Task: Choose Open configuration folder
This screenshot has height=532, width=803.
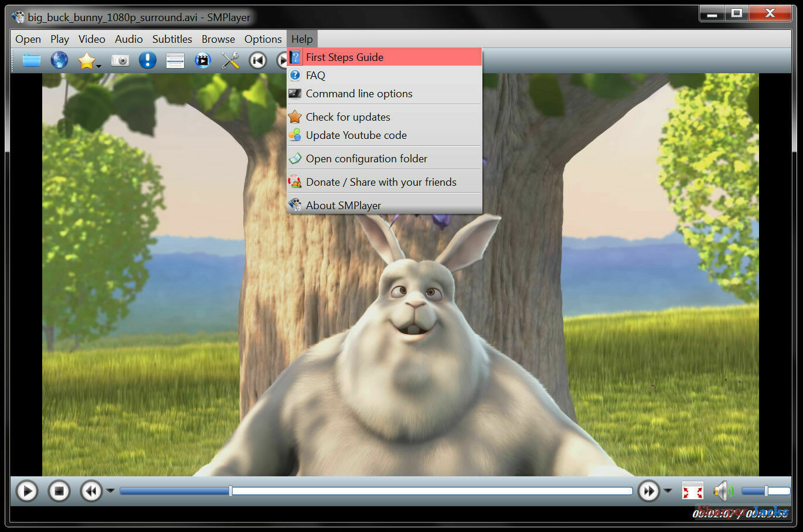Action: click(385, 158)
